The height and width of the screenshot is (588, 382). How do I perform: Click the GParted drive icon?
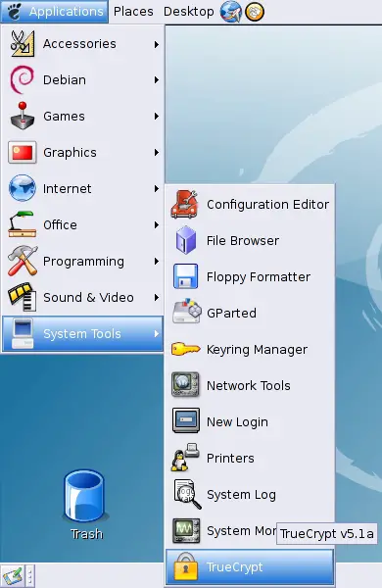click(186, 312)
